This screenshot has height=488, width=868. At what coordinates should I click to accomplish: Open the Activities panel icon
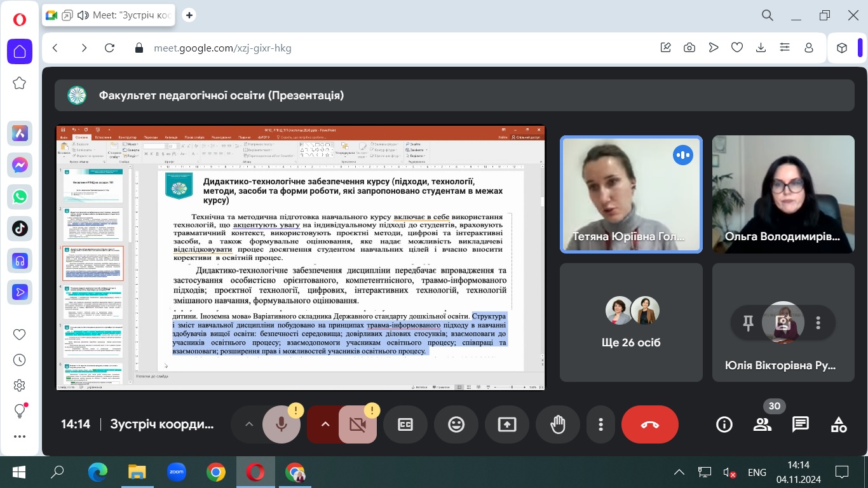(839, 424)
